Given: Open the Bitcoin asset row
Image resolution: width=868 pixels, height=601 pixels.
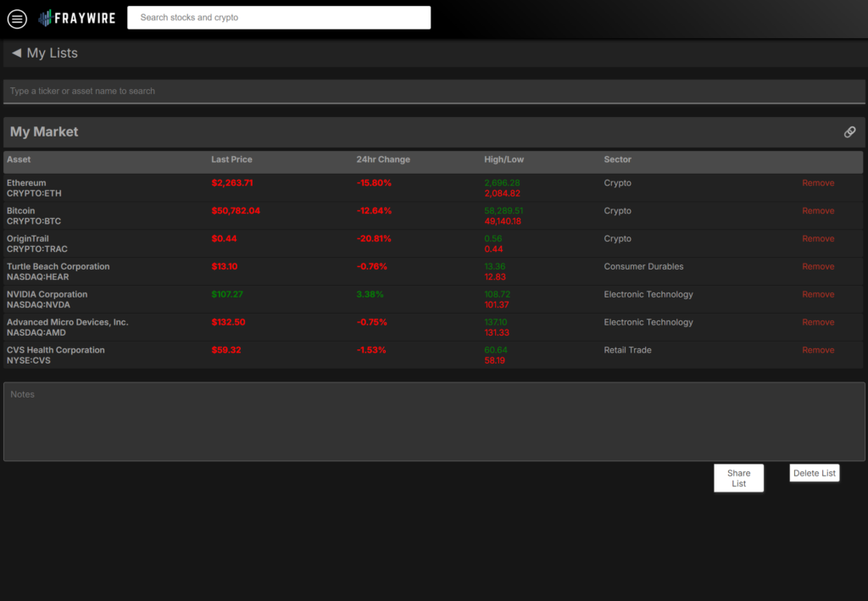Looking at the screenshot, I should [x=433, y=216].
